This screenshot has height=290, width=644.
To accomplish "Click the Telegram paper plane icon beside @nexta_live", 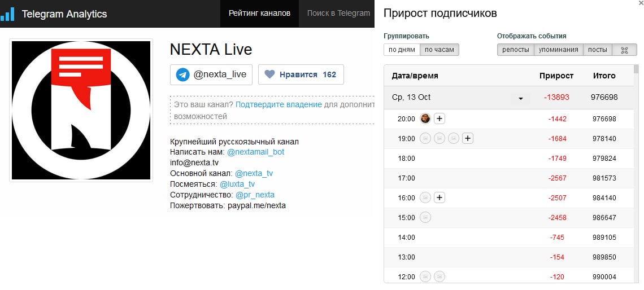I will (183, 74).
